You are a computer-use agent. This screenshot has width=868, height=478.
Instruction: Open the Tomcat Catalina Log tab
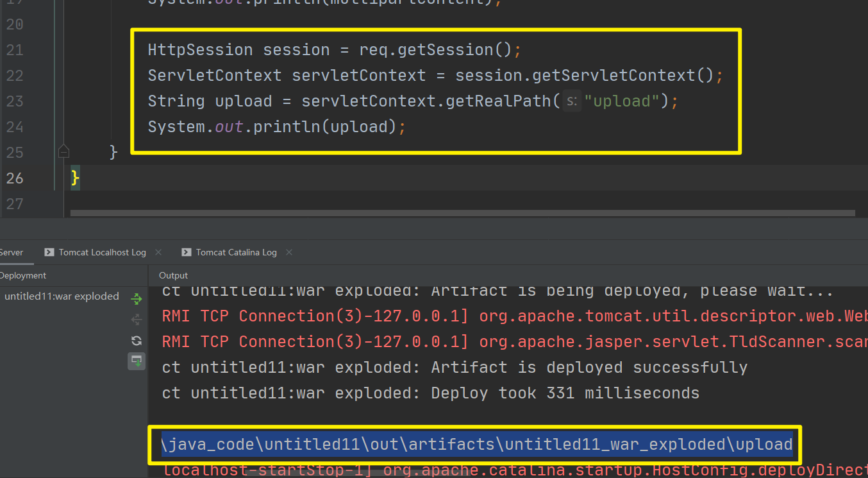coord(237,252)
